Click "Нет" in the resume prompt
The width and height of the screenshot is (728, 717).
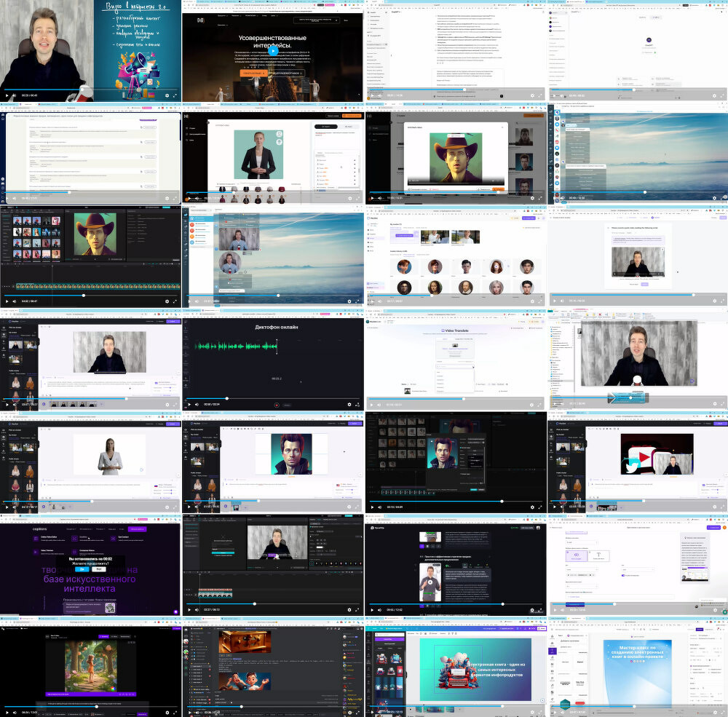coord(98,569)
